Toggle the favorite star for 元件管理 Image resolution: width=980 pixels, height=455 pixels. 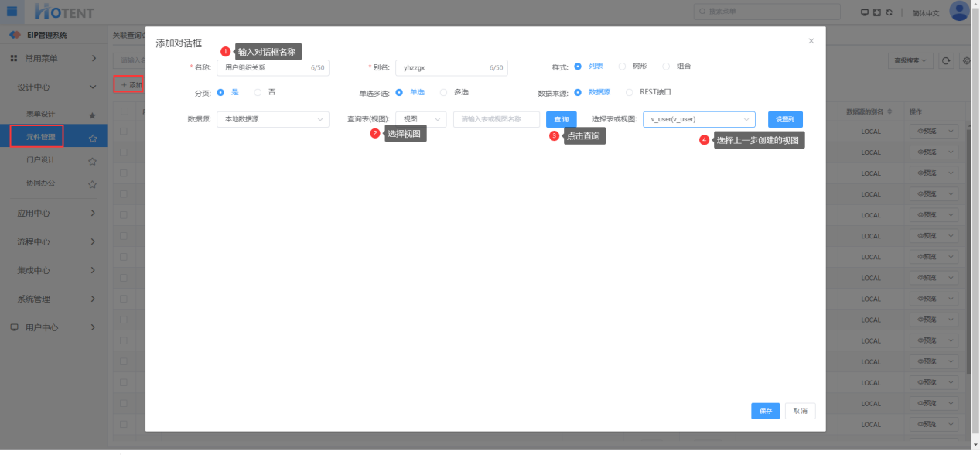tap(93, 139)
